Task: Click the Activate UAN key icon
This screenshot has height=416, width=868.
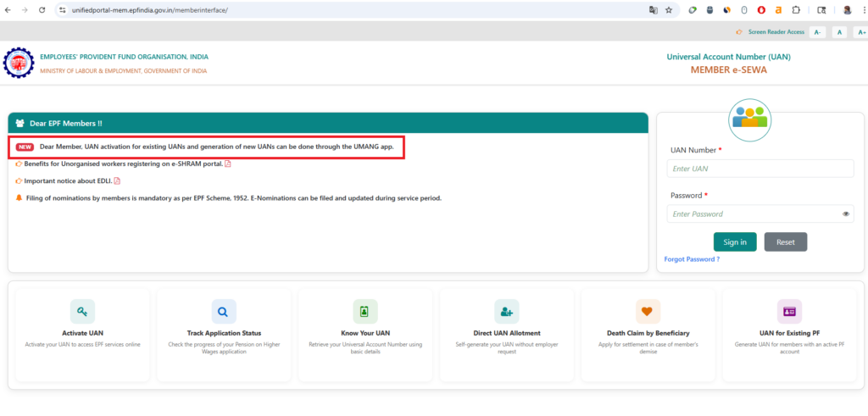Action: click(82, 312)
